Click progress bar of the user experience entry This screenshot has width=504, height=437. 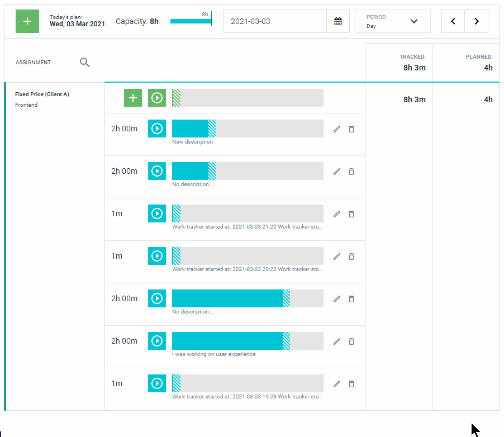248,341
